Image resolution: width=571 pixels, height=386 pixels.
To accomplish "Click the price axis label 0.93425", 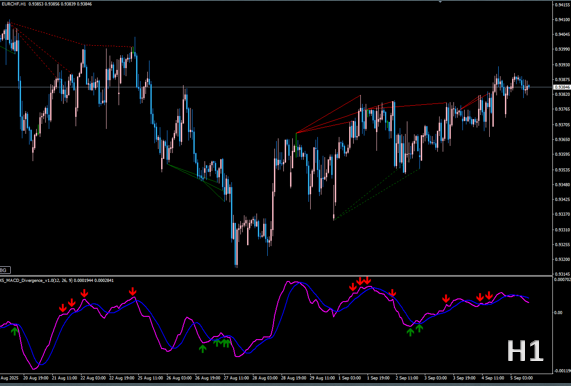I will coord(562,200).
